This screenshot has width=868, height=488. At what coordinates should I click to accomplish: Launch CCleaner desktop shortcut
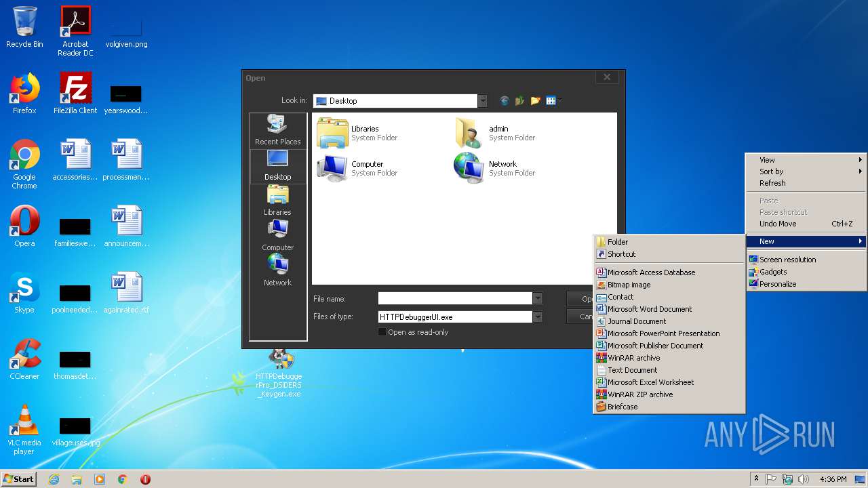coord(24,359)
